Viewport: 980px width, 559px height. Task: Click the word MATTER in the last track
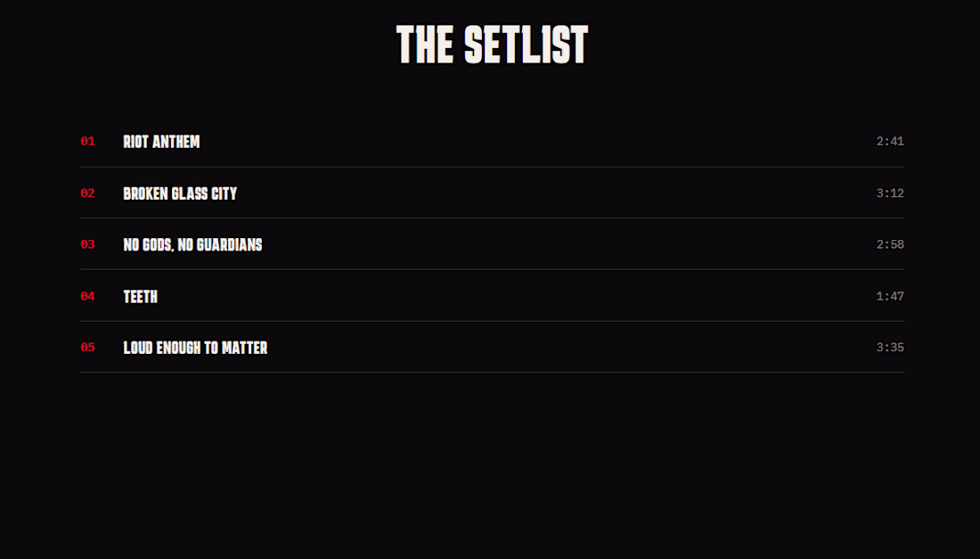(244, 348)
